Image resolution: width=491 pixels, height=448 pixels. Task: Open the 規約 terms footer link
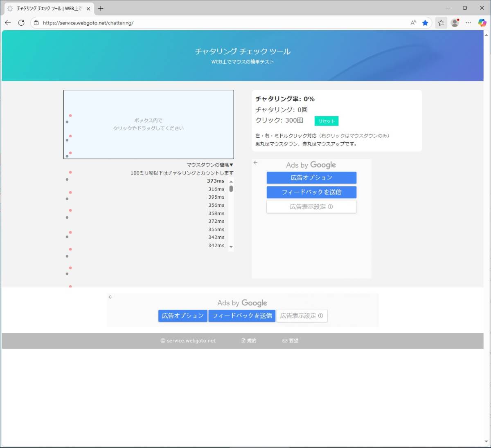[x=249, y=340]
